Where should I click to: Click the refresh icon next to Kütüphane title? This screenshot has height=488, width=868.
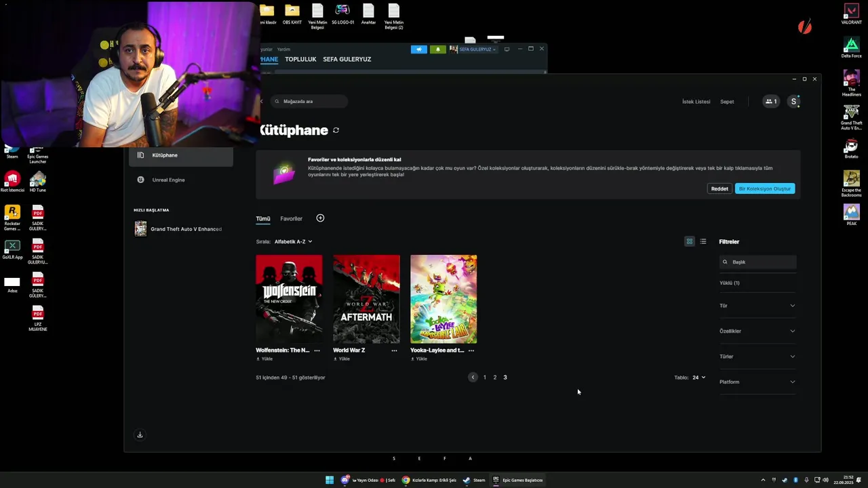tap(336, 130)
